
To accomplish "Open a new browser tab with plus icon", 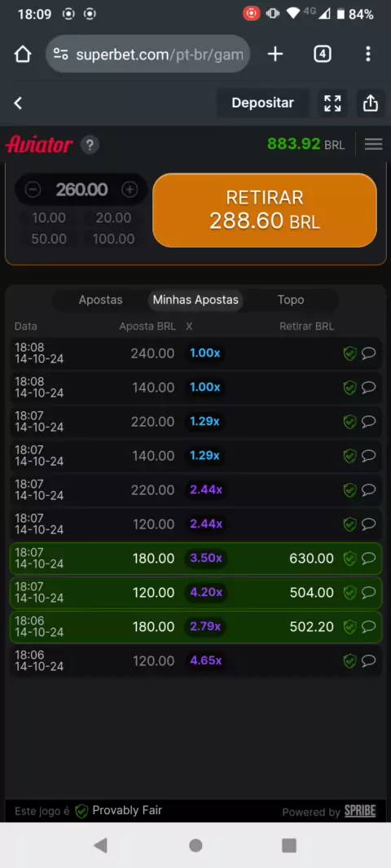I will point(275,54).
